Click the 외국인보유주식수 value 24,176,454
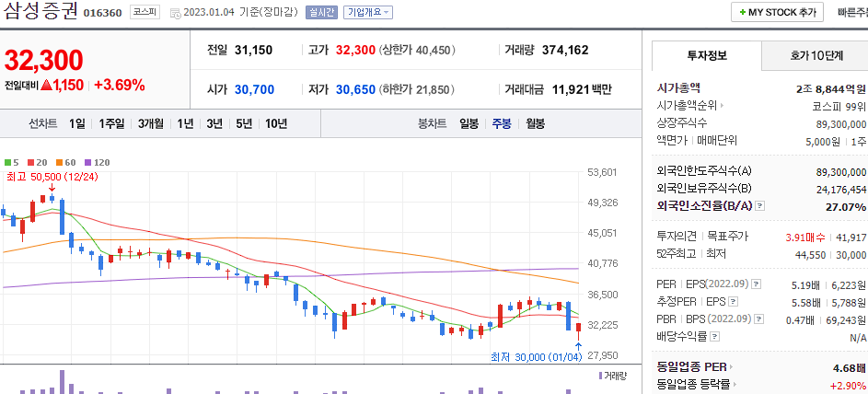The image size is (868, 394). pos(841,190)
